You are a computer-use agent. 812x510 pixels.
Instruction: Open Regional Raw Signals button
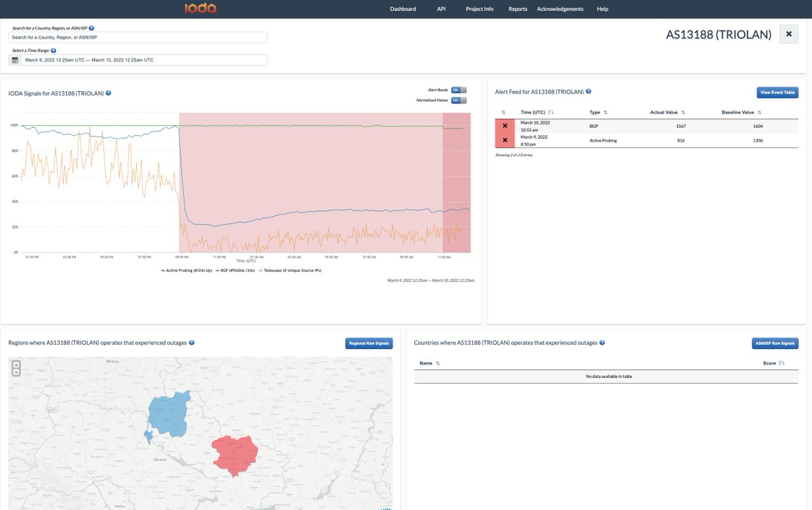369,344
